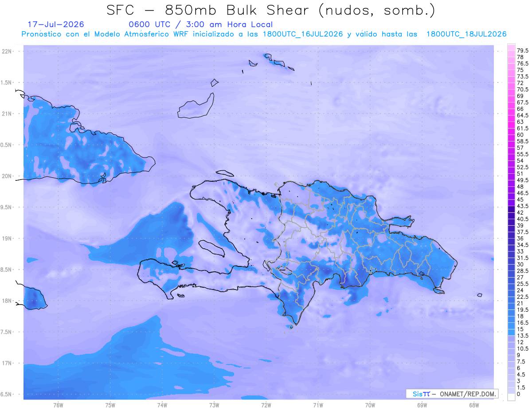The image size is (532, 411).
Task: Click the color scale value "0"
Action: click(518, 394)
